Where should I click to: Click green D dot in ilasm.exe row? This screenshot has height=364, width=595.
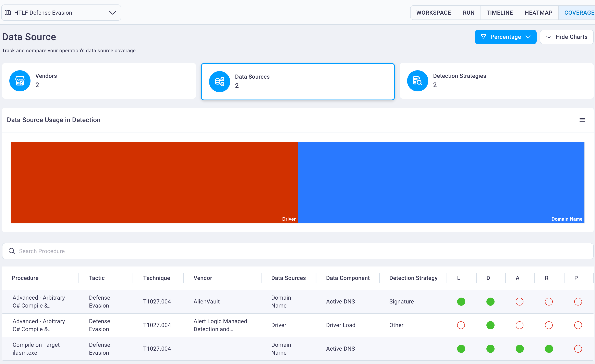click(490, 349)
